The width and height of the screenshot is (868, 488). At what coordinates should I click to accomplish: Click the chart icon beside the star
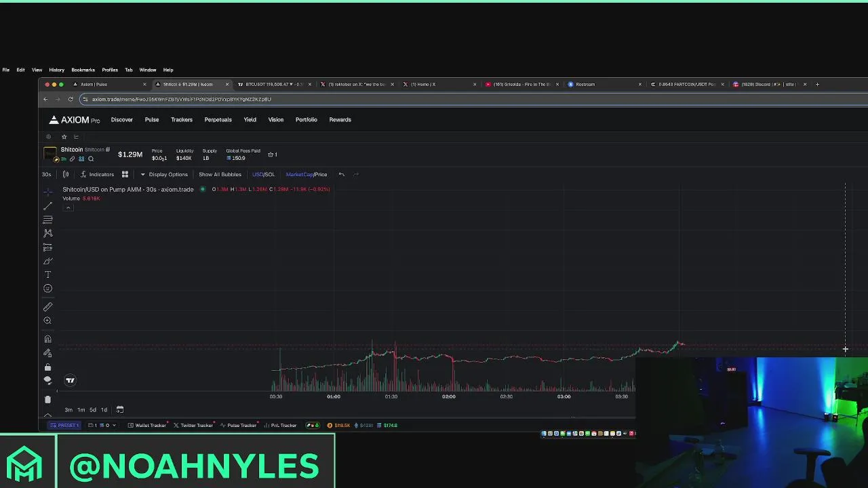coord(76,137)
